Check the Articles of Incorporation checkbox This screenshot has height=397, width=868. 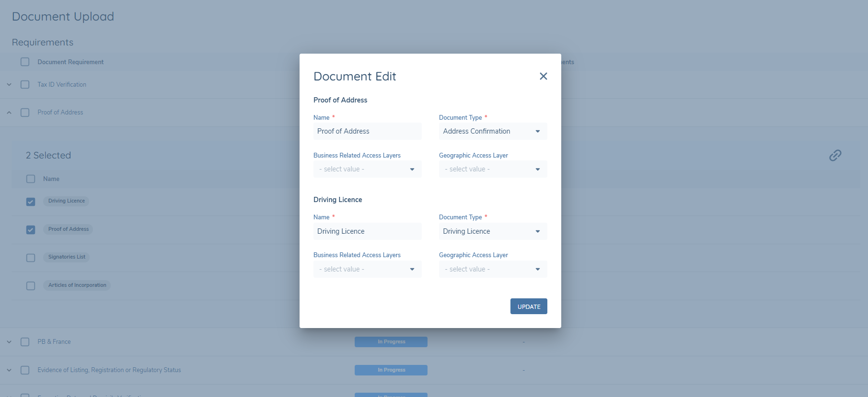click(31, 286)
